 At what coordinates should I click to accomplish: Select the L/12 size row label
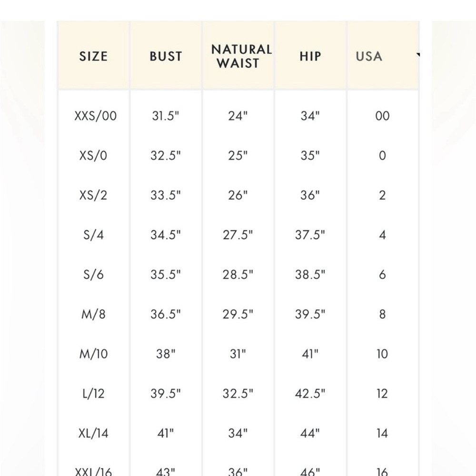93,394
